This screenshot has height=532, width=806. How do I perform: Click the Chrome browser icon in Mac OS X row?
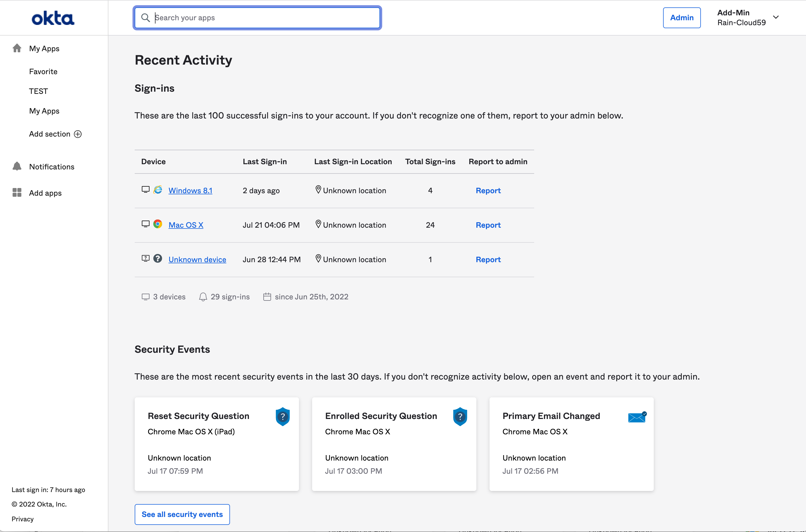click(157, 224)
